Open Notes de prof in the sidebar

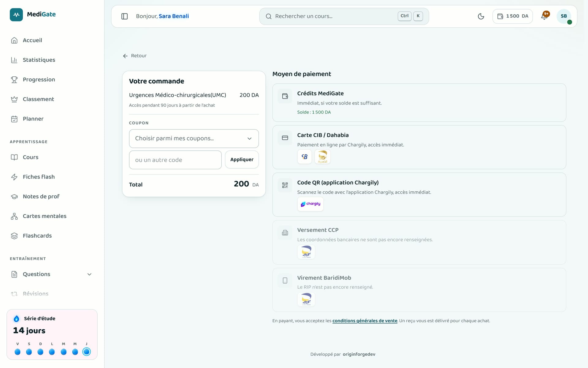coord(52,196)
